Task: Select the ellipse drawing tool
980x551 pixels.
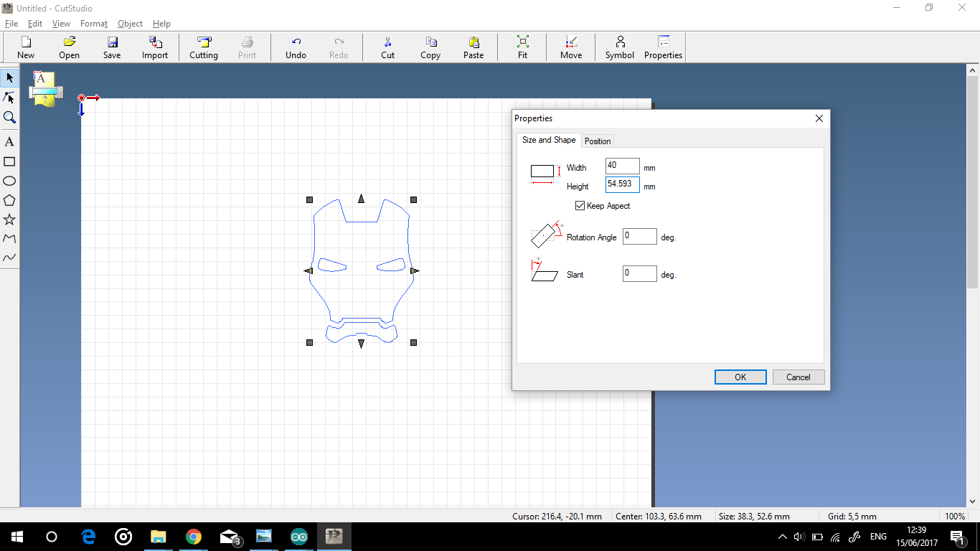Action: pyautogui.click(x=9, y=181)
